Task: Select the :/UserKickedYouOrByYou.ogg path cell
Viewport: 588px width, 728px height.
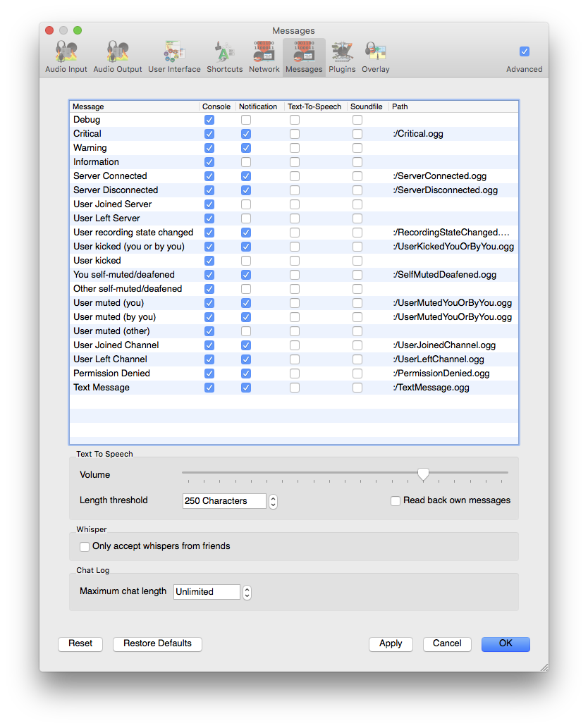Action: 453,247
